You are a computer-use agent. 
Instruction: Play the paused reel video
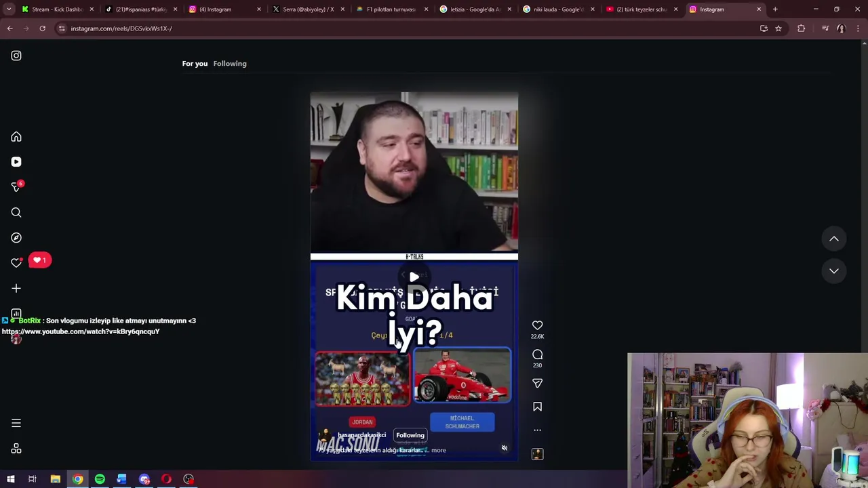click(x=414, y=277)
